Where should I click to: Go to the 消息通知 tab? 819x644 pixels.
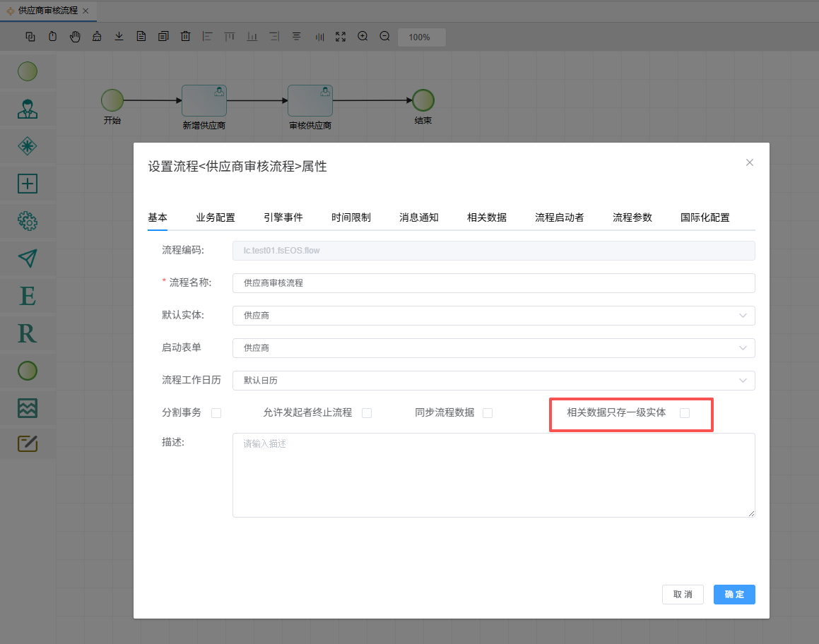click(419, 217)
